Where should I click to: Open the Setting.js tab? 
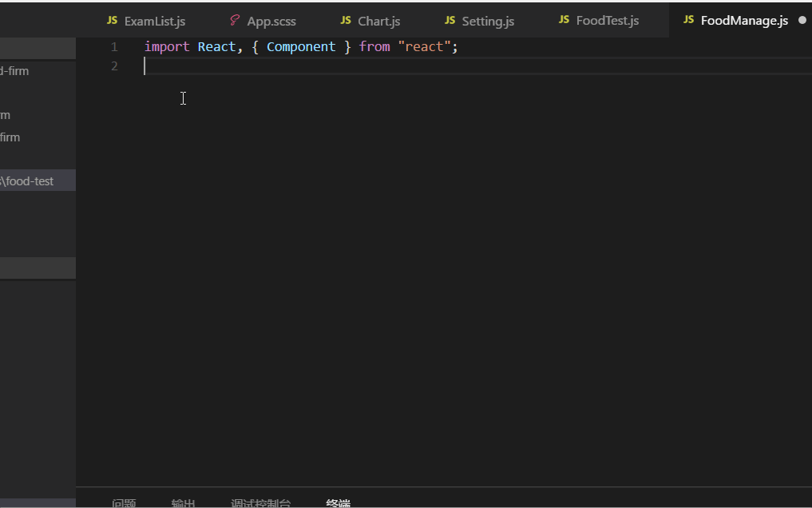coord(489,21)
